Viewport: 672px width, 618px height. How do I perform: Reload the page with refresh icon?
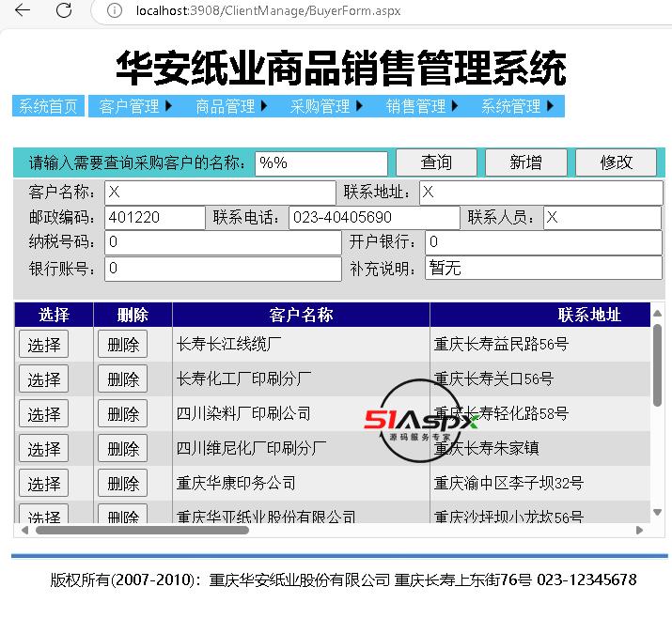64,10
